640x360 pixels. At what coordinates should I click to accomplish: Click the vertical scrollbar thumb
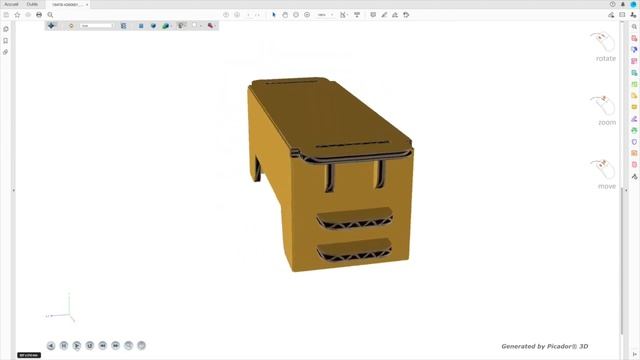coord(622,261)
